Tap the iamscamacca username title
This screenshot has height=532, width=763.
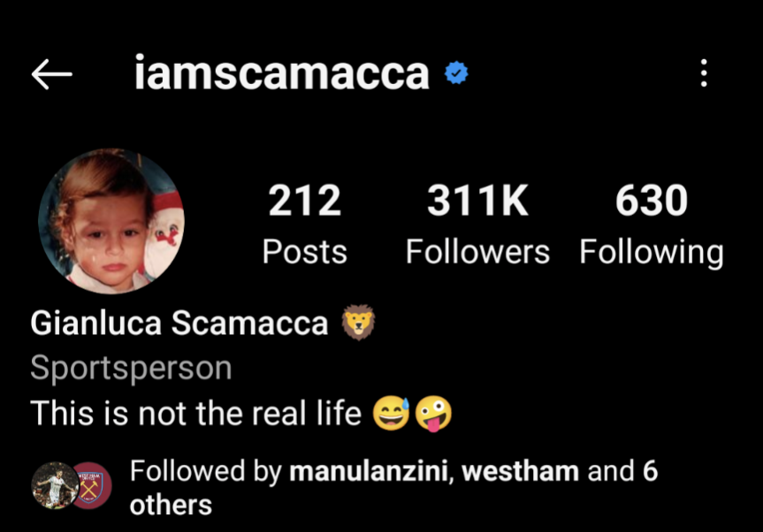[x=282, y=73]
